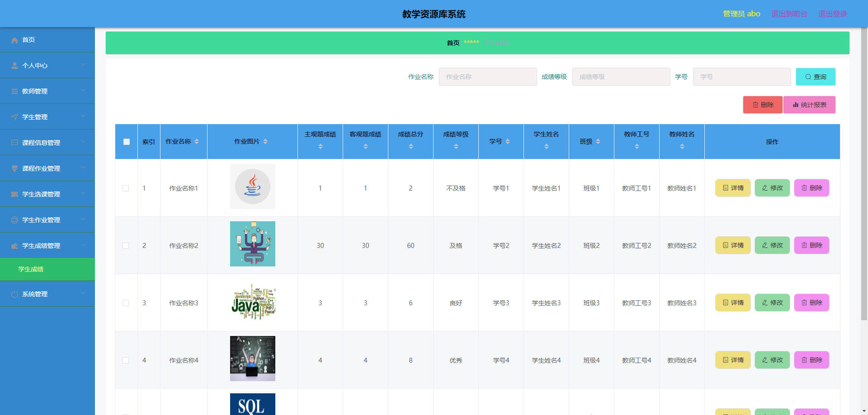Click the circular icon beside 学生作业管理
Viewport: 868px width, 415px height.
pos(14,220)
